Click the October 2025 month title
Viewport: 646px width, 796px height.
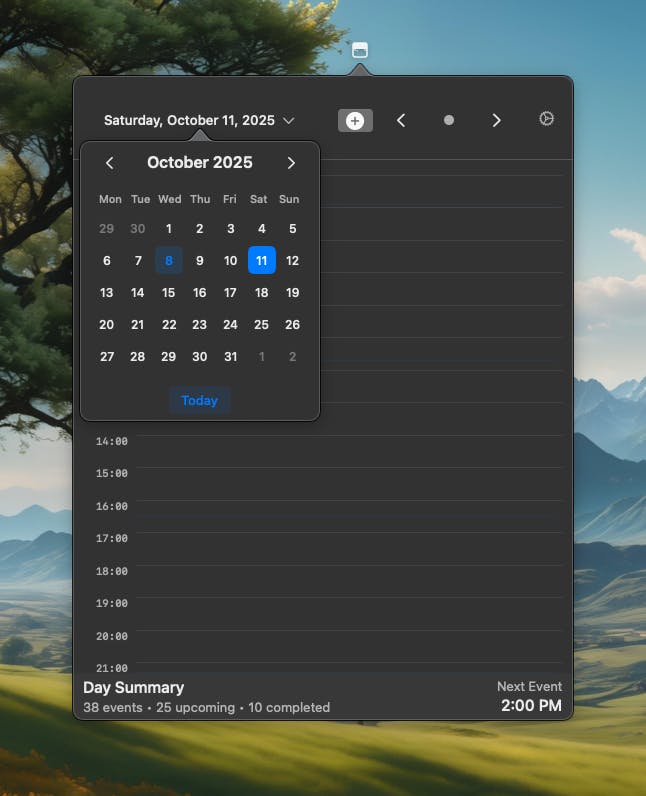tap(199, 162)
